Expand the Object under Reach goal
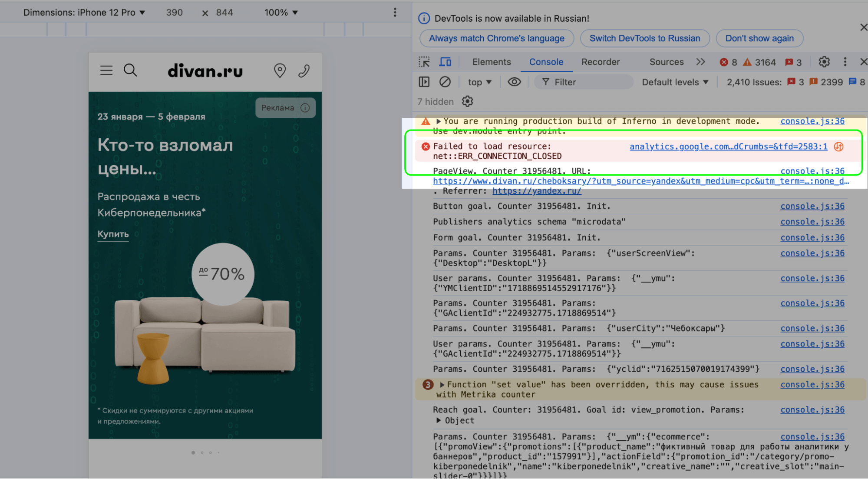This screenshot has width=868, height=479. coord(439,420)
